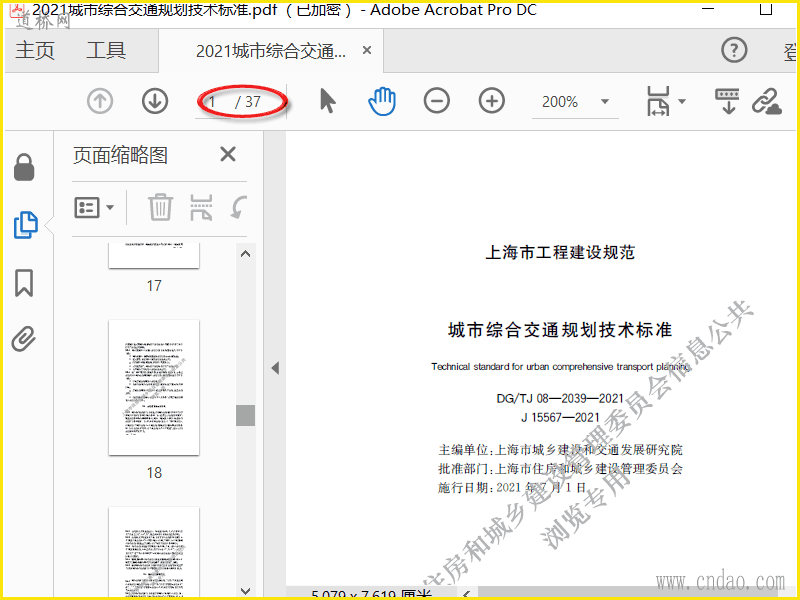Close the 2021城市综合交通 document tab

point(367,51)
